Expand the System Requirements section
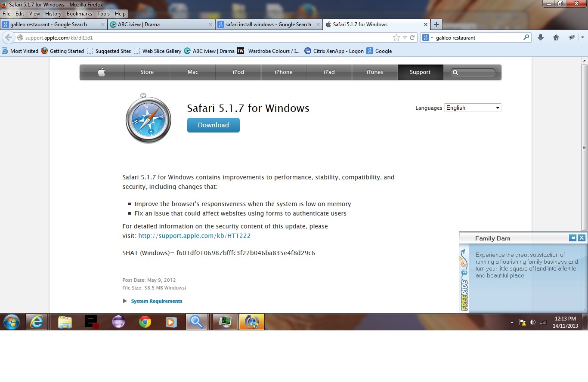This screenshot has width=588, height=382. coord(156,301)
